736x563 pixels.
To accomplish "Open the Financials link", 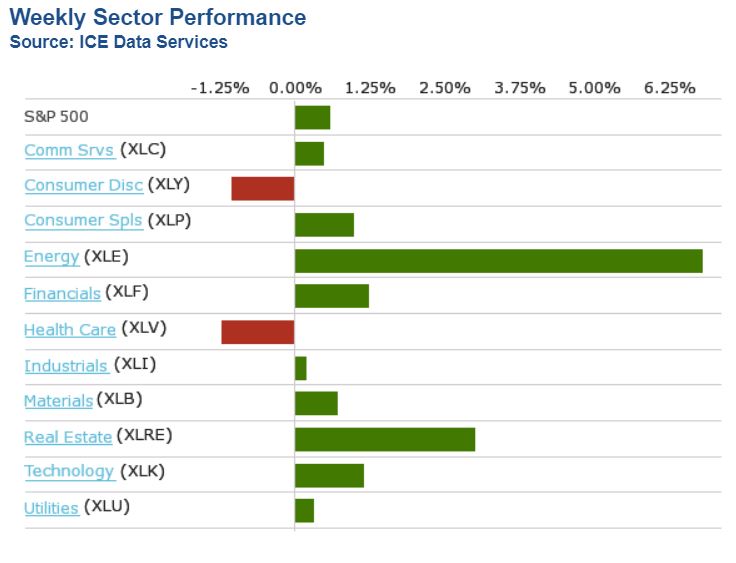I will pos(62,293).
